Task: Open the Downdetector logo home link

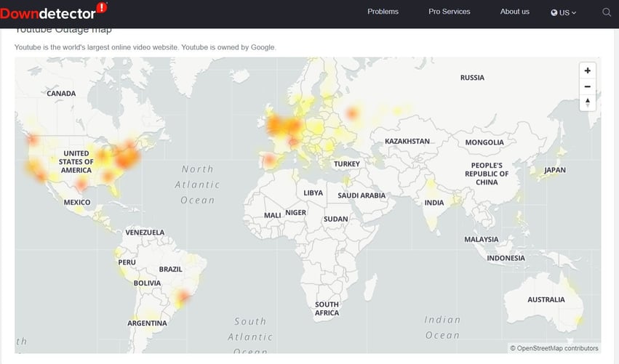Action: [x=53, y=12]
